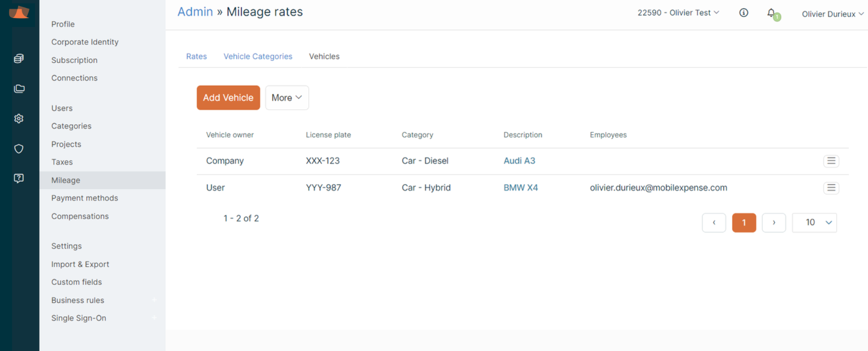Screen dimensions: 868x351
Task: Switch to the Vehicle Categories tab
Action: (258, 56)
